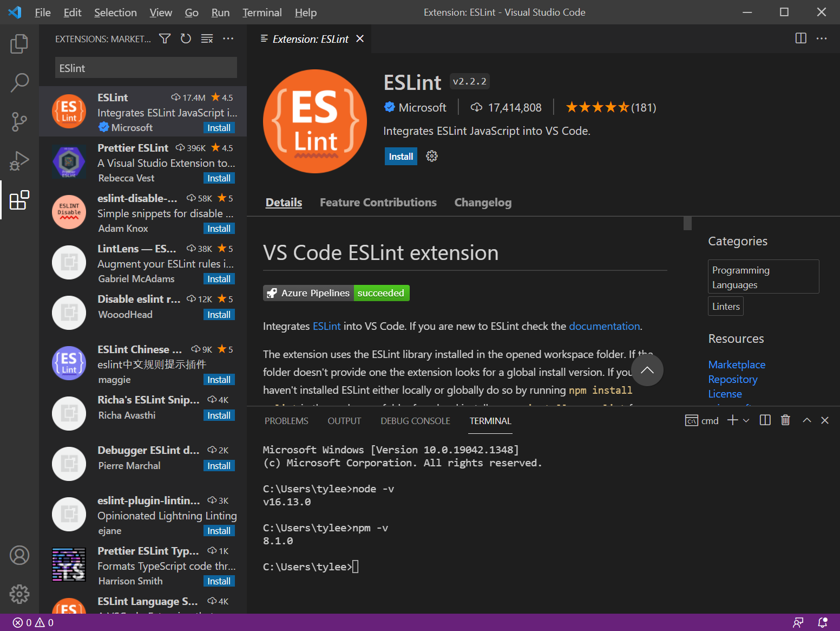Open ESLint extension manage gear
The image size is (840, 631).
431,156
